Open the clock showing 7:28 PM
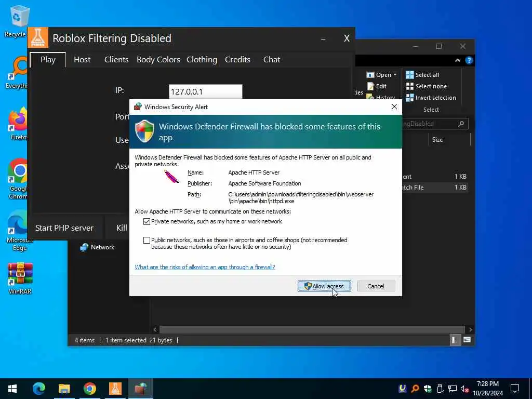 point(487,389)
